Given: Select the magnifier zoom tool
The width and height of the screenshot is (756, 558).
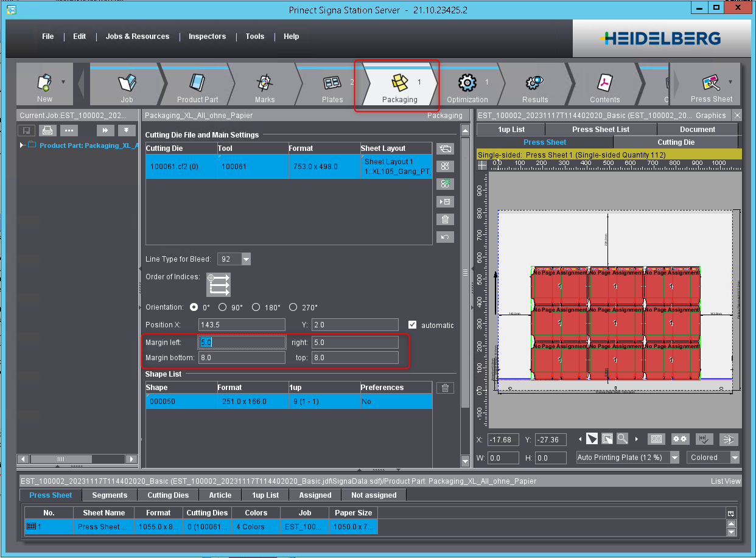Looking at the screenshot, I should click(x=622, y=438).
